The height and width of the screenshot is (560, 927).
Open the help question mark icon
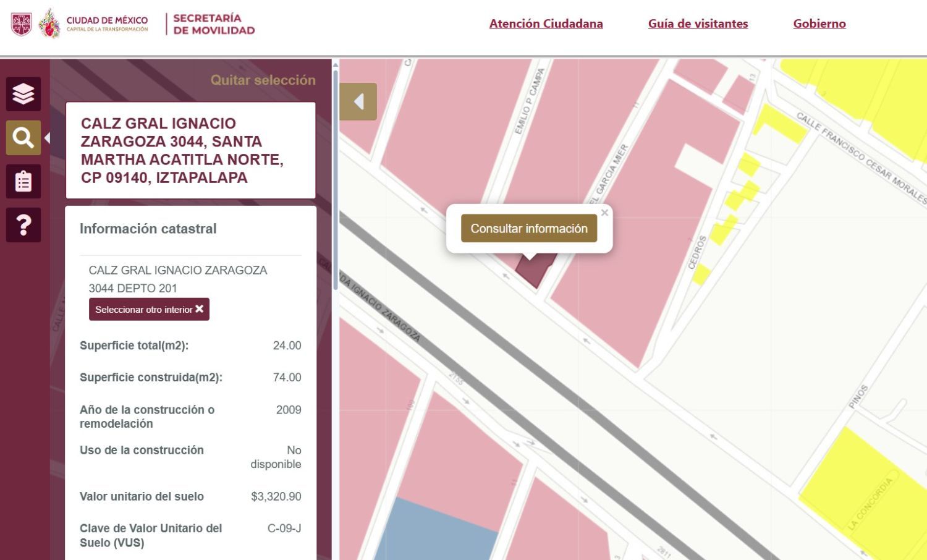pos(23,224)
